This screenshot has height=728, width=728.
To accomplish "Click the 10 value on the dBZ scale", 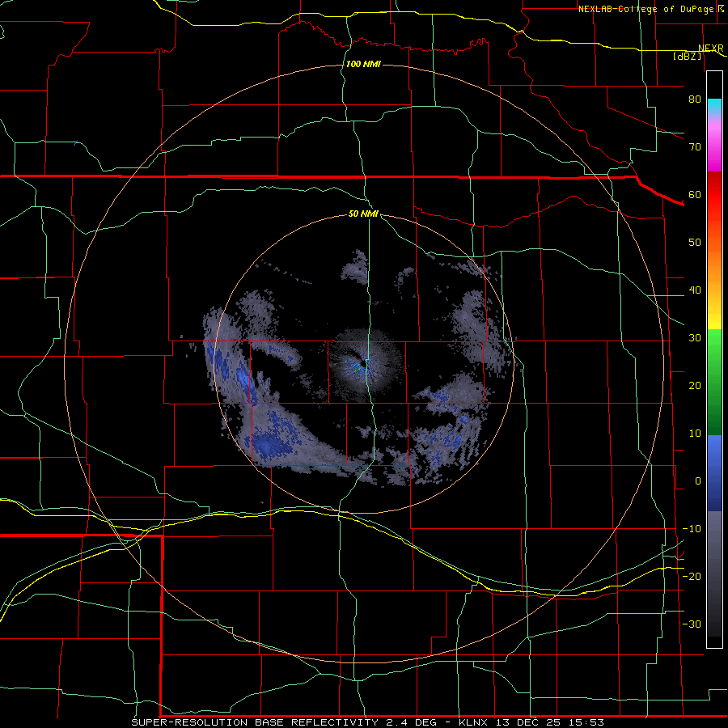I will pos(695,434).
